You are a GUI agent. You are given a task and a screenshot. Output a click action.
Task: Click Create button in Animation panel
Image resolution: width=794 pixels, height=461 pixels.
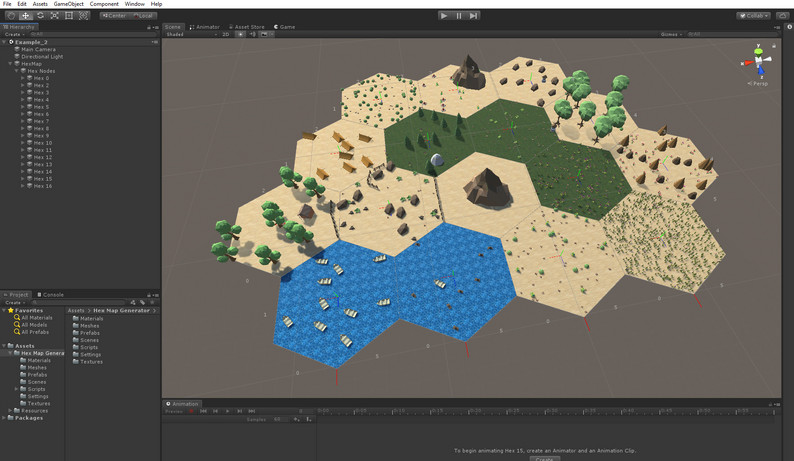[544, 459]
